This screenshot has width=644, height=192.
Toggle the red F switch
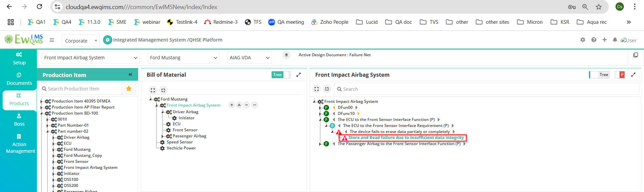click(x=620, y=75)
